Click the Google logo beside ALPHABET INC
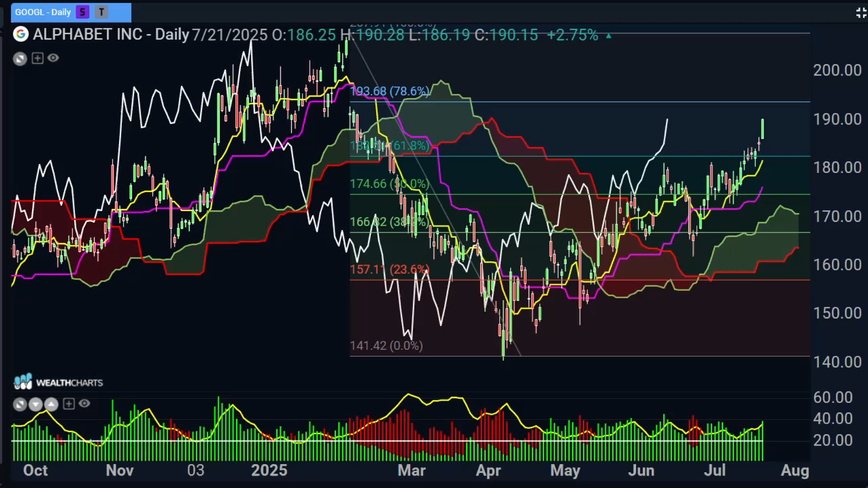 [x=21, y=35]
